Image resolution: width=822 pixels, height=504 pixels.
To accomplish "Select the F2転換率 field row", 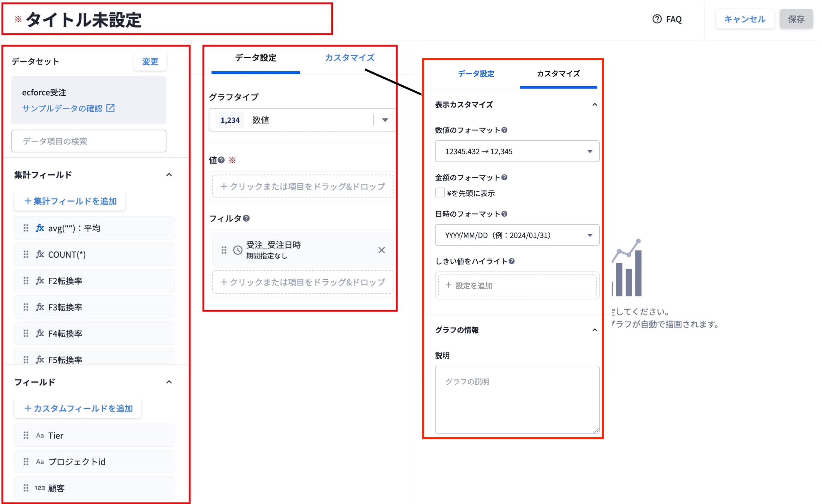I will click(94, 281).
